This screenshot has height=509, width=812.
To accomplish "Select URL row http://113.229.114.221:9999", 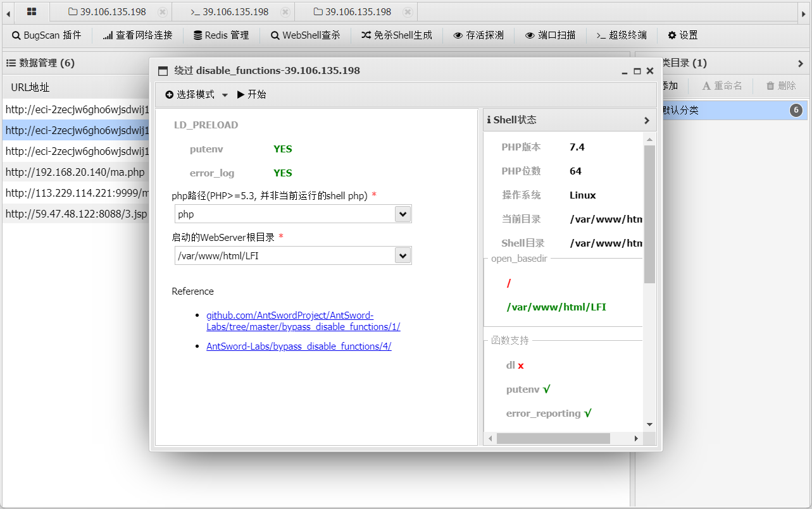I will click(x=75, y=193).
